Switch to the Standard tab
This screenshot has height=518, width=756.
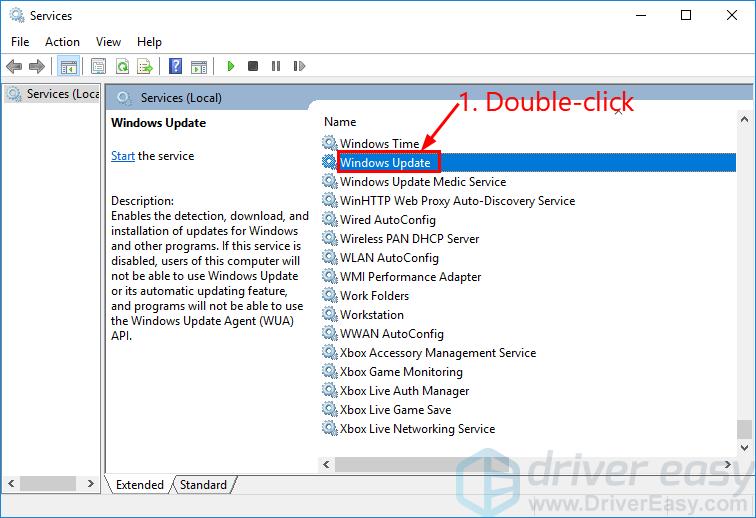[203, 485]
